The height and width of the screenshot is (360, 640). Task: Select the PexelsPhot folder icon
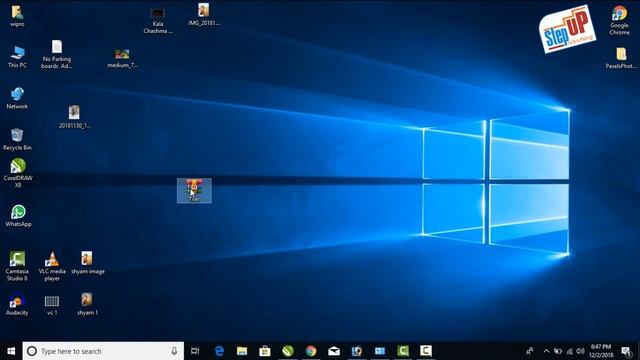621,58
